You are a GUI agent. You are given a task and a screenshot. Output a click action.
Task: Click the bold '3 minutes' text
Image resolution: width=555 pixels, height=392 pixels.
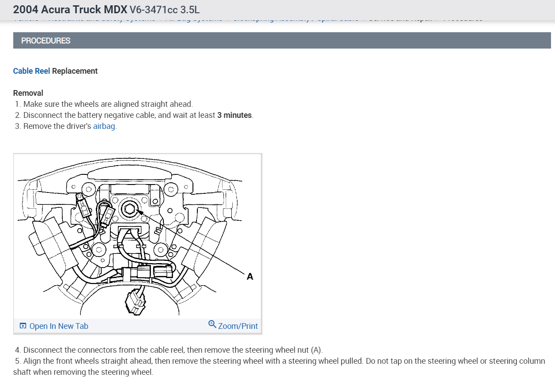[x=234, y=115]
